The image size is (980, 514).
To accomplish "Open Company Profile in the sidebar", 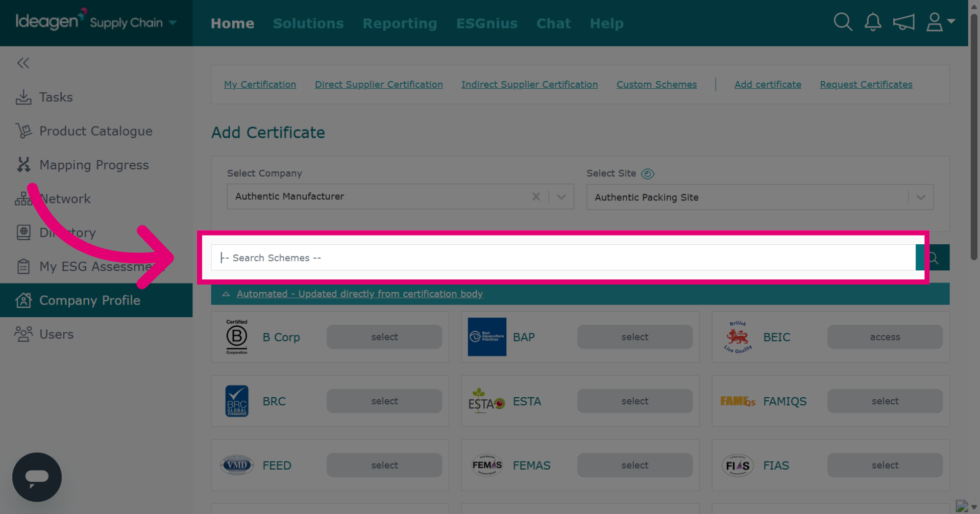I will (96, 300).
